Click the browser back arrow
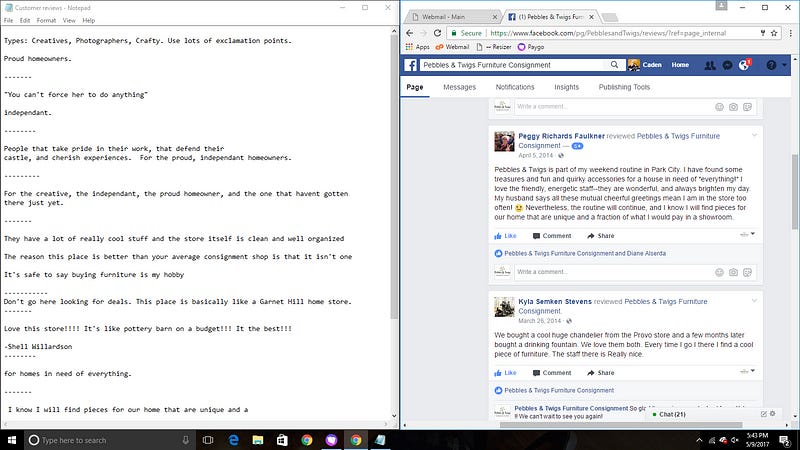 (x=410, y=33)
